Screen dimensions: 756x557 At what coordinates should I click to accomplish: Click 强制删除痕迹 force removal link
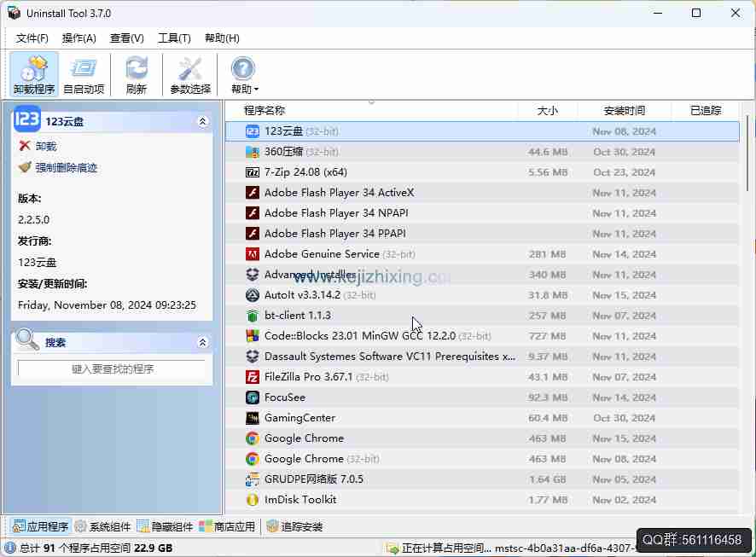[66, 168]
